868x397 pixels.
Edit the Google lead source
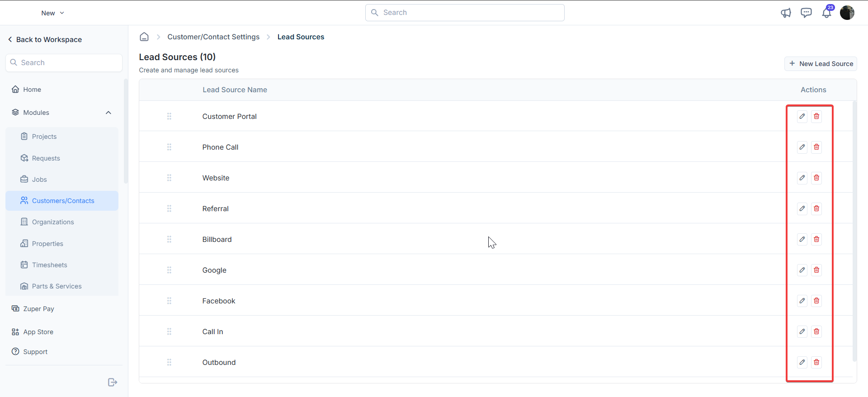802,270
